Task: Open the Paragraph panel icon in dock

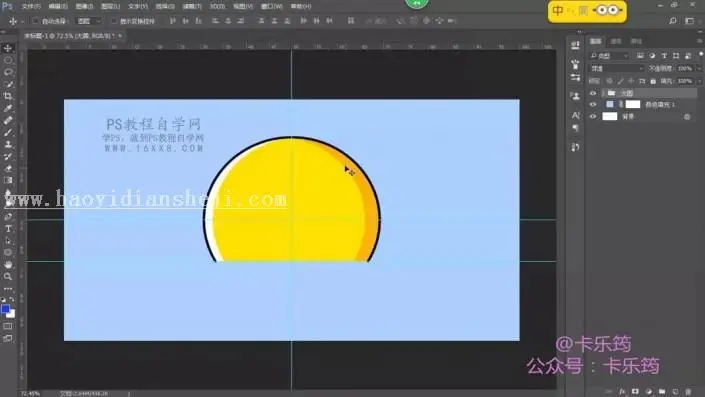Action: point(576,128)
